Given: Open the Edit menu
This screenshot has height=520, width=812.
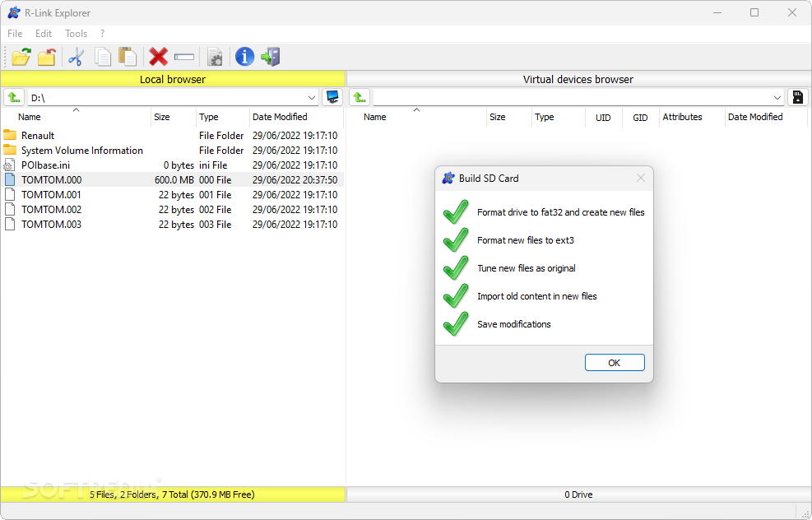Looking at the screenshot, I should (x=44, y=34).
